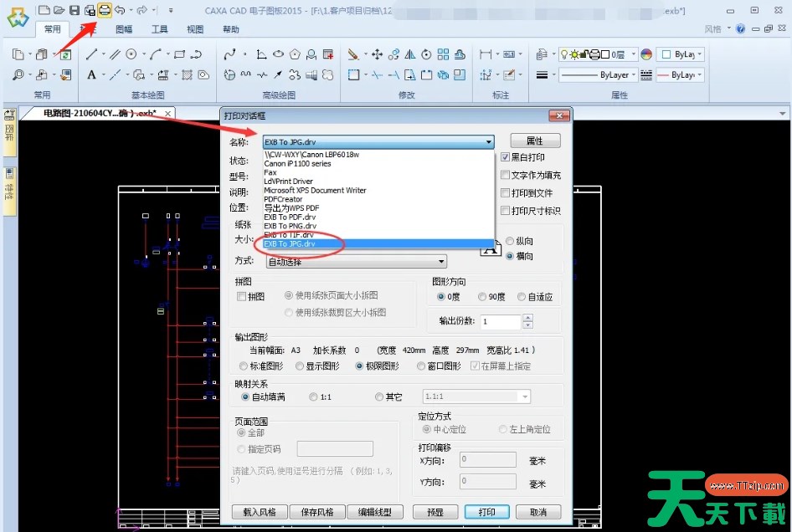Click the 打印 button
Screen dimensions: 792x532
[x=487, y=512]
